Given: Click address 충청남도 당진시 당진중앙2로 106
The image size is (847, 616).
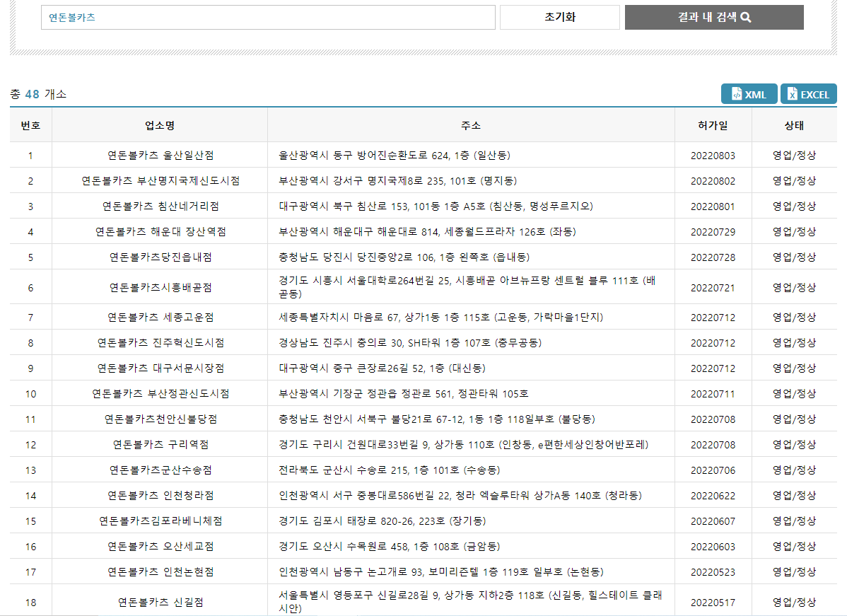Looking at the screenshot, I should pos(404,257).
